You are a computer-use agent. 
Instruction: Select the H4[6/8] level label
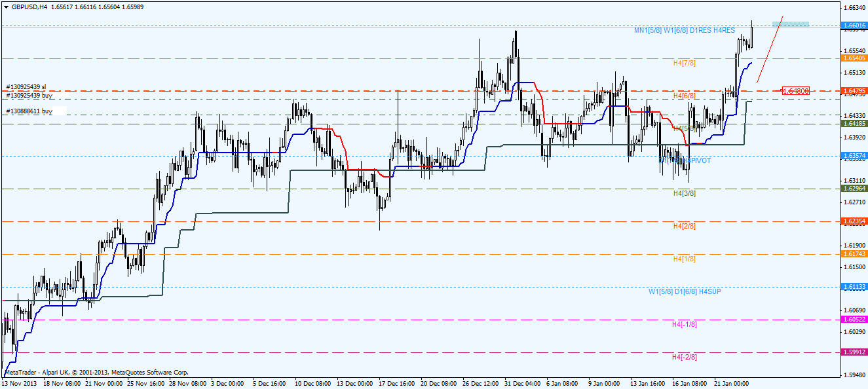(685, 96)
